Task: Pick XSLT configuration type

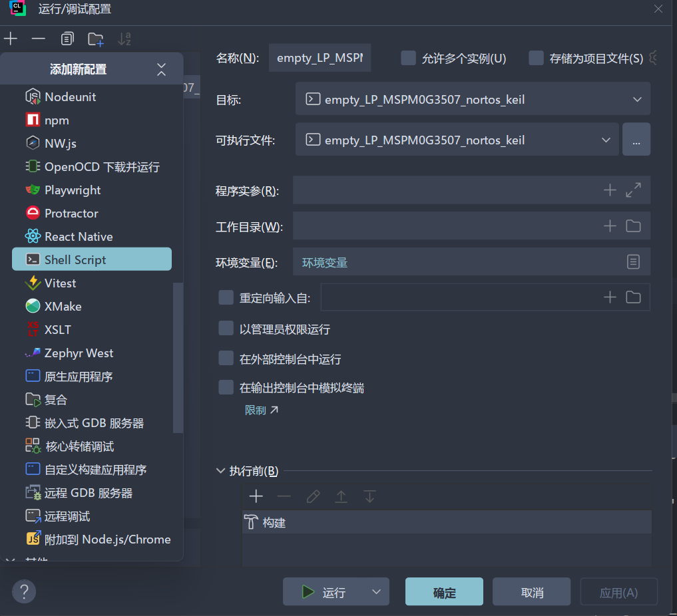Action: (92, 329)
